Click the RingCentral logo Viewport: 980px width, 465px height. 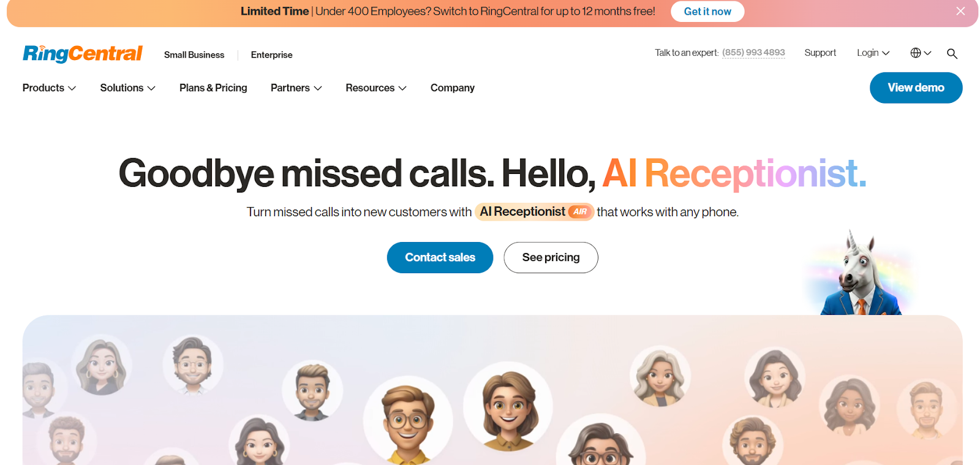tap(83, 54)
